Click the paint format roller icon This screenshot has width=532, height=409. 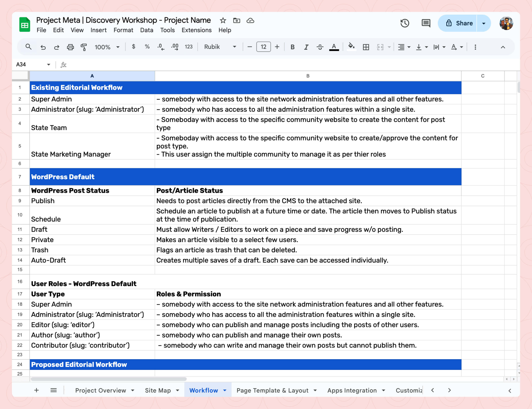coord(84,47)
